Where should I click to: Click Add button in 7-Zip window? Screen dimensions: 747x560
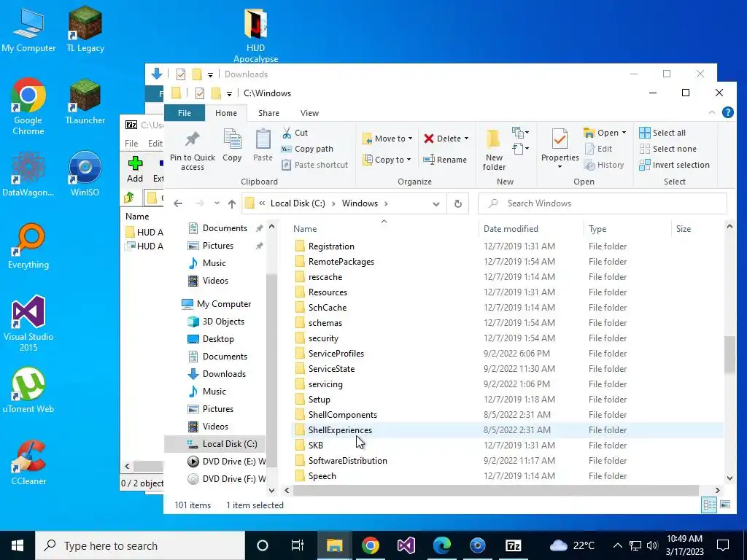click(135, 169)
